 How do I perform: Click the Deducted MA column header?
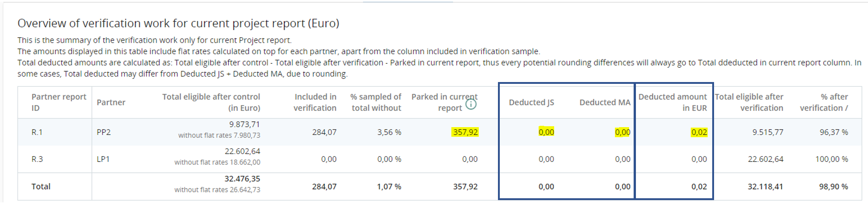tap(604, 102)
